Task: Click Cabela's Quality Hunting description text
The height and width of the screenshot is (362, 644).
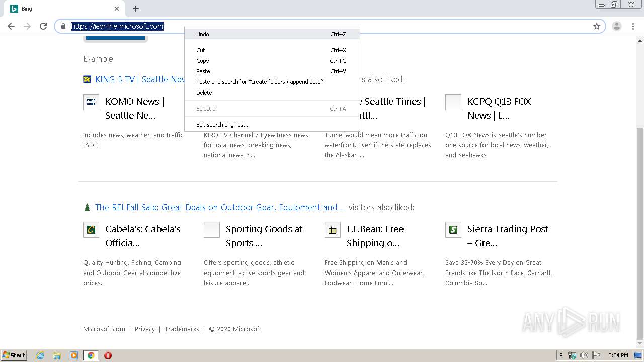Action: 132,273
